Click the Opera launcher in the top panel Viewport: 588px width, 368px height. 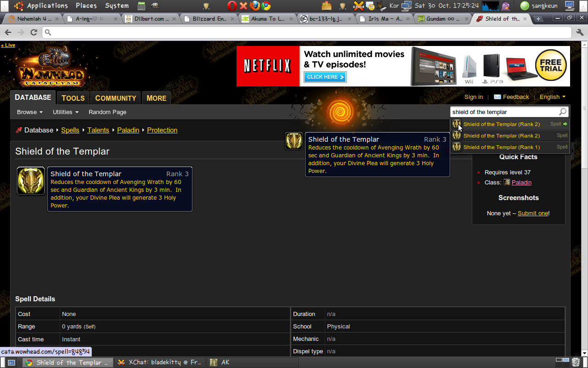[x=232, y=6]
